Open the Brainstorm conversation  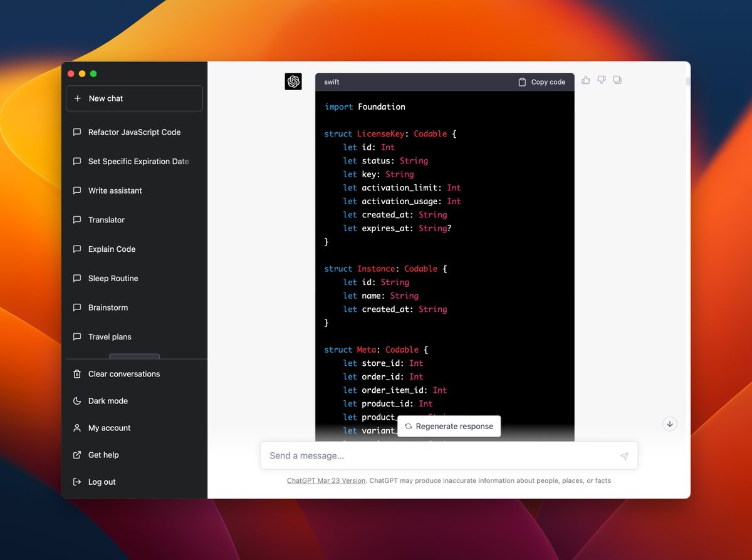(x=134, y=308)
